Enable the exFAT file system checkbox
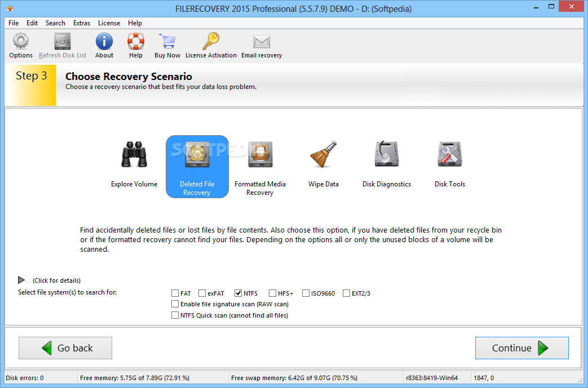 click(x=202, y=293)
